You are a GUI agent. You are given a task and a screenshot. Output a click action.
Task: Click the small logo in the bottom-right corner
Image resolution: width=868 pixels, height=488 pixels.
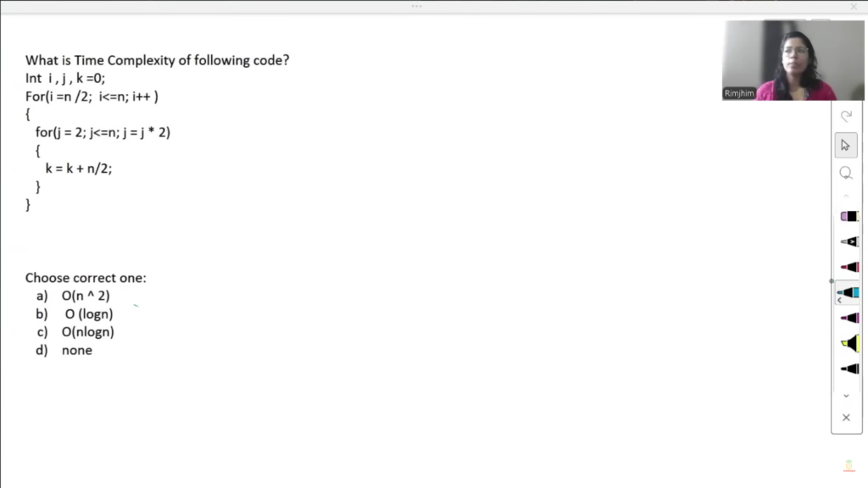pos(849,466)
